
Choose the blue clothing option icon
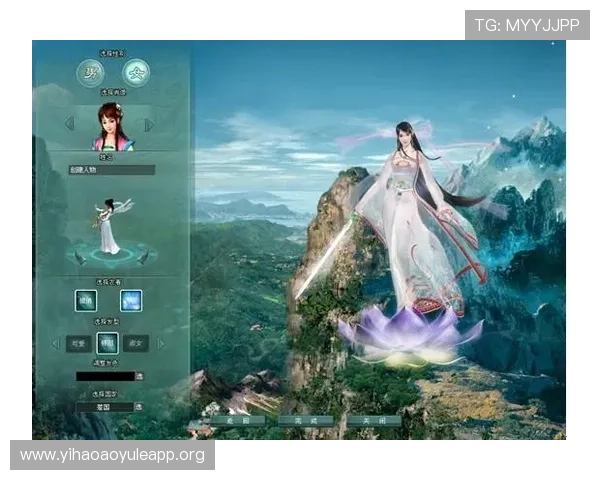coord(131,299)
